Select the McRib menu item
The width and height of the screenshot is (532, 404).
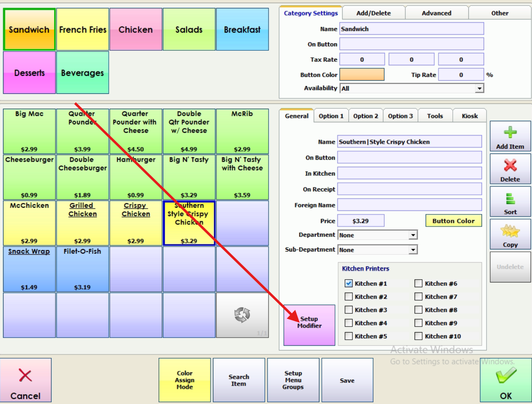point(242,131)
